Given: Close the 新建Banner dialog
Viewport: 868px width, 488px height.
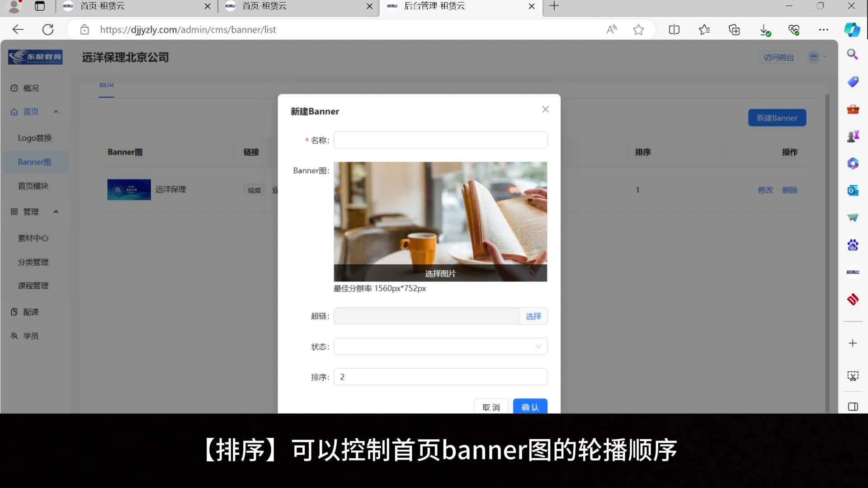Looking at the screenshot, I should pos(545,109).
